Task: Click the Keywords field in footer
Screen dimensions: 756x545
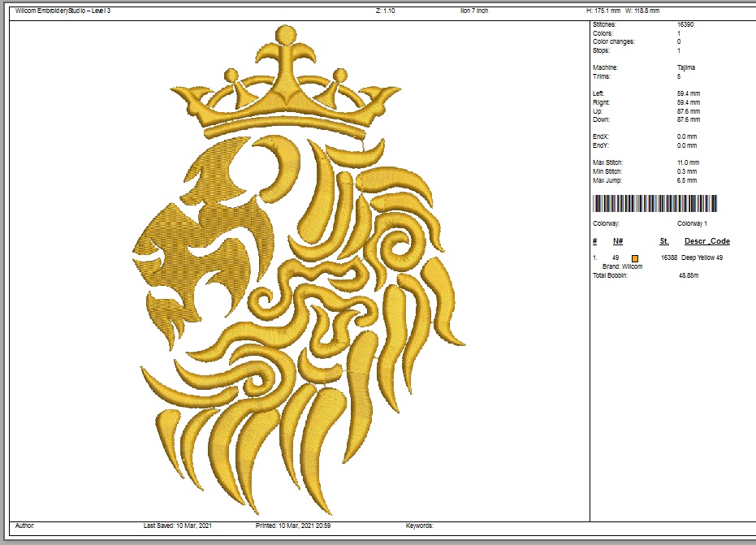Action: click(419, 526)
